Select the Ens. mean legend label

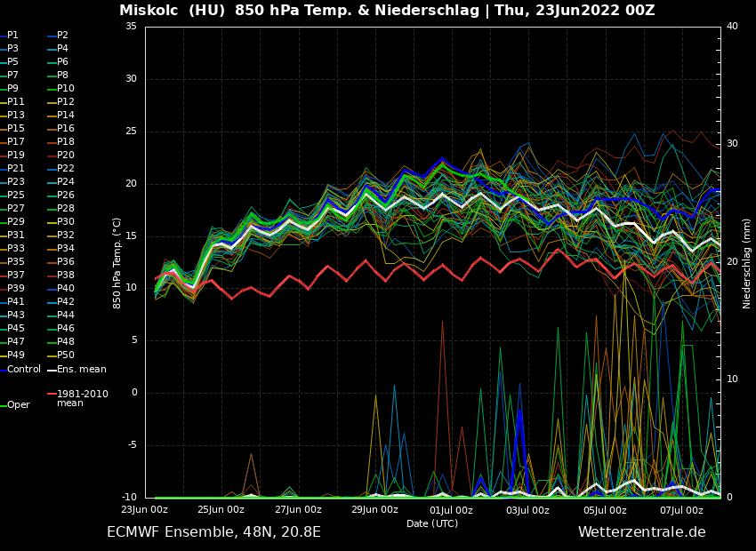pos(81,369)
